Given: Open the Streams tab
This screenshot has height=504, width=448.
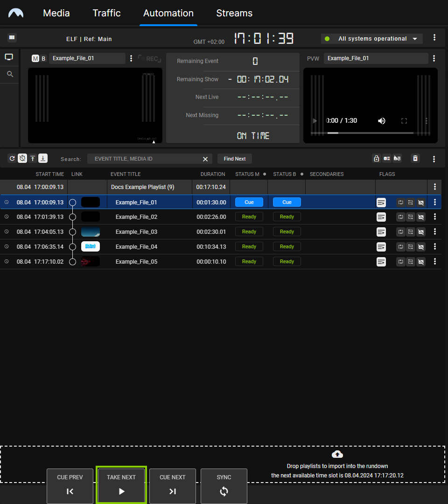Looking at the screenshot, I should coord(234,13).
